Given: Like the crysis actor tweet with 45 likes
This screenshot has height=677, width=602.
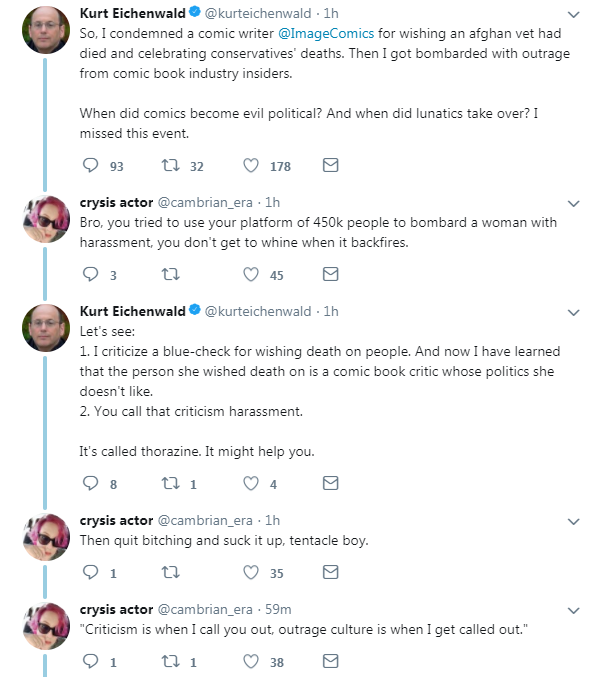Looking at the screenshot, I should (251, 274).
